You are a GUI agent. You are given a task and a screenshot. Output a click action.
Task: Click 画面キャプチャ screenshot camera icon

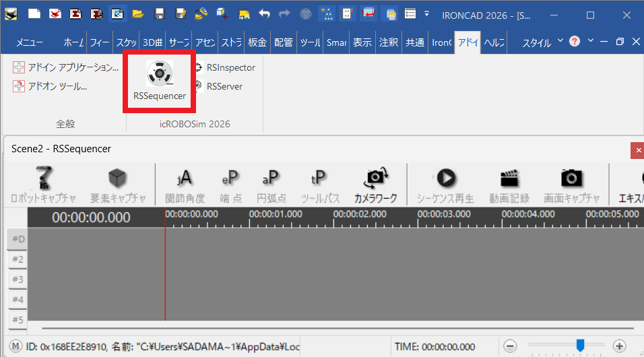coord(571,185)
